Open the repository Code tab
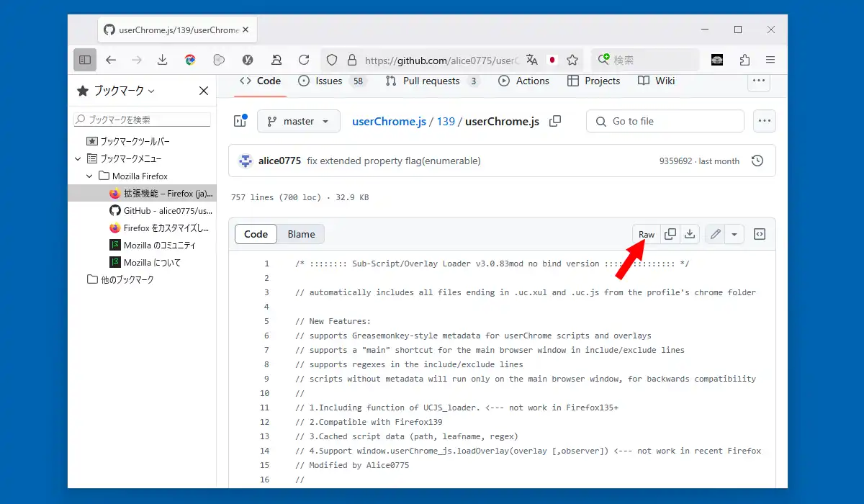Viewport: 864px width, 504px height. pyautogui.click(x=261, y=81)
